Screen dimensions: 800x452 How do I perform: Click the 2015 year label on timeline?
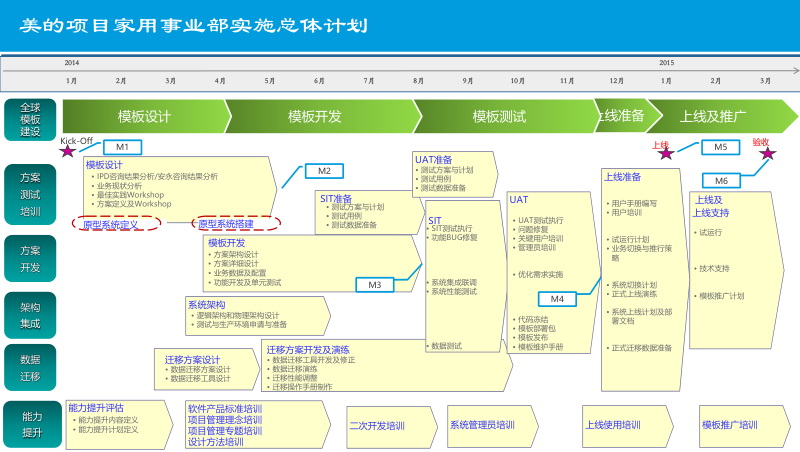pos(666,63)
